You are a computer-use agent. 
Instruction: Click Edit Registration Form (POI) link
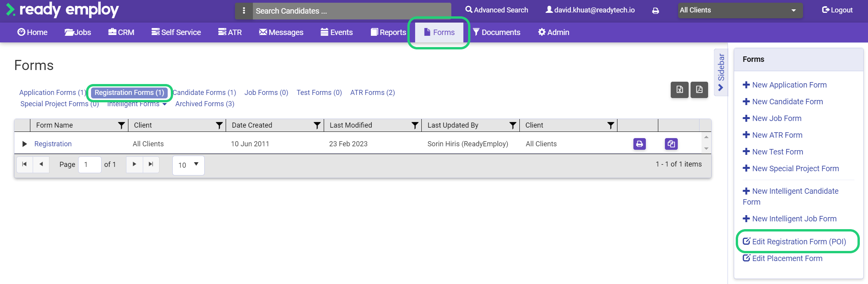click(799, 242)
